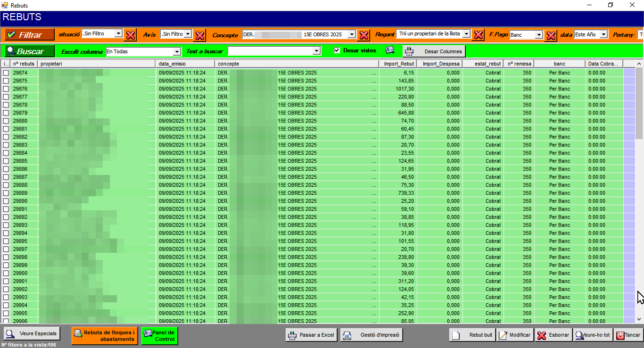The image size is (644, 348).
Task: Check the box for receipt 29874
Action: [6, 73]
